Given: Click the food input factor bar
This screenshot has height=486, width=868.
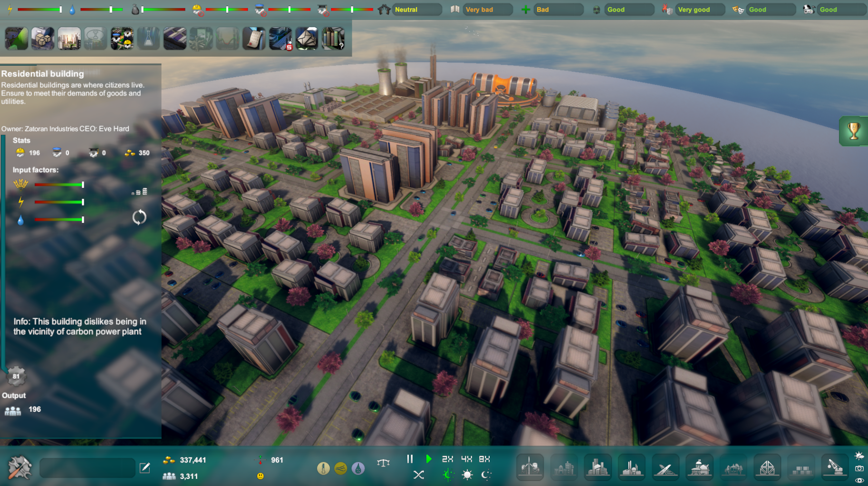Looking at the screenshot, I should [59, 185].
